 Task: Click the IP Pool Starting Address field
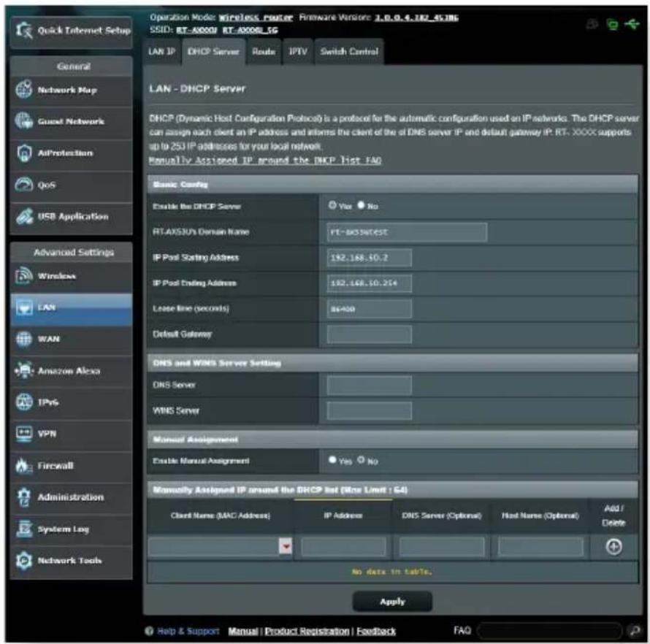(x=370, y=258)
